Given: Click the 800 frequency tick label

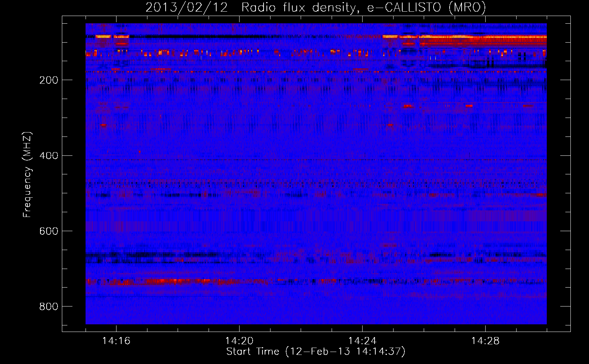Looking at the screenshot, I should coord(49,306).
